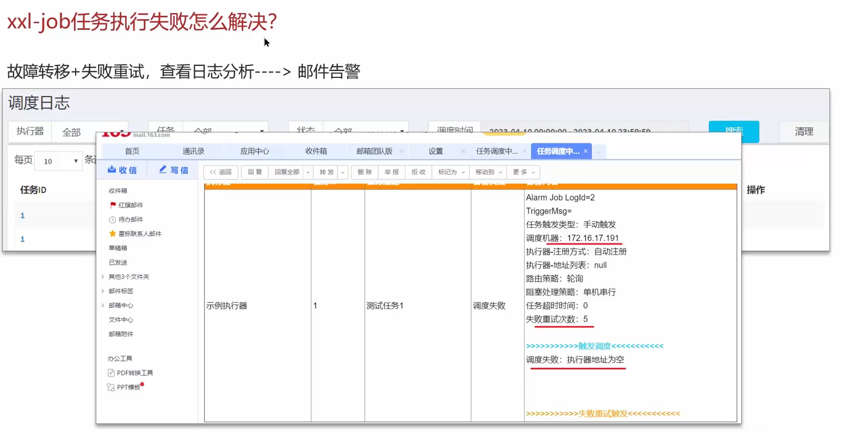
Task: Open the PDF转换工具 document icon
Action: point(111,373)
